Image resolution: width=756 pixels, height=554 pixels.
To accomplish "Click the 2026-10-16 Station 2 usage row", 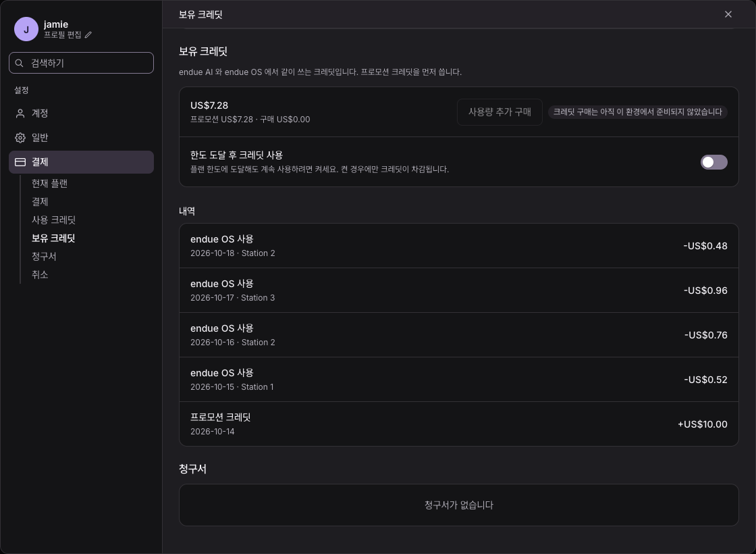I will click(458, 335).
